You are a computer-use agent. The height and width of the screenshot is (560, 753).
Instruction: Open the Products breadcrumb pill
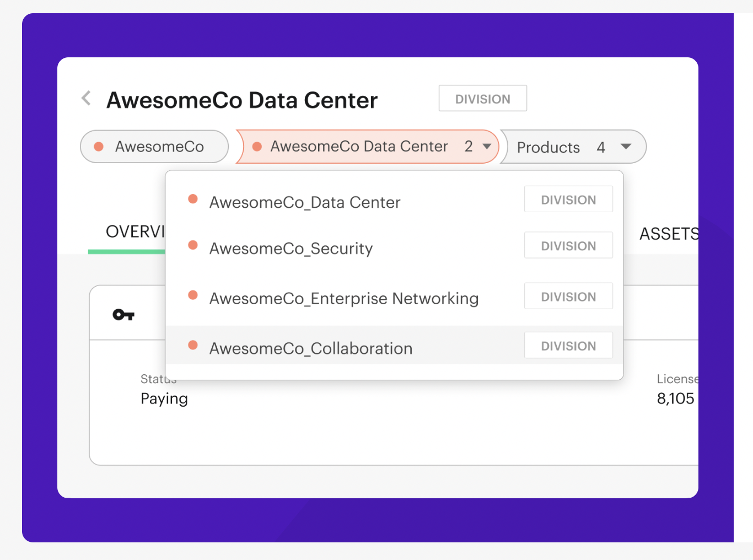(x=548, y=147)
